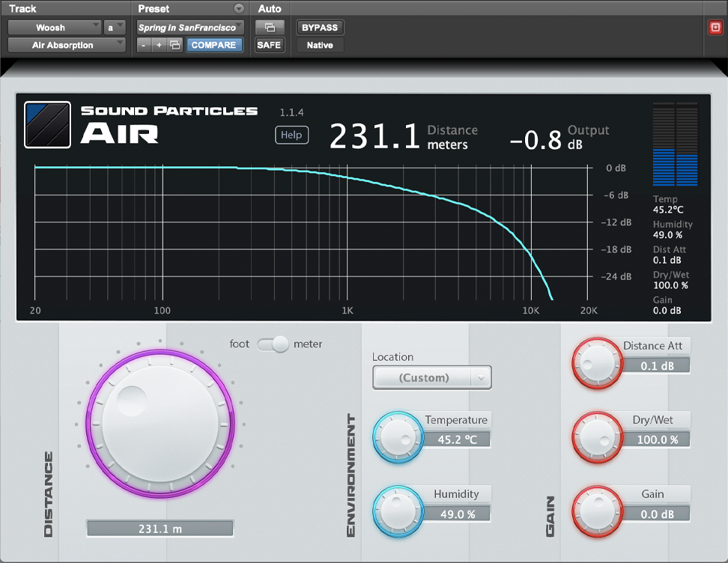Open the automation enable window icon
The height and width of the screenshot is (563, 728).
pyautogui.click(x=270, y=28)
